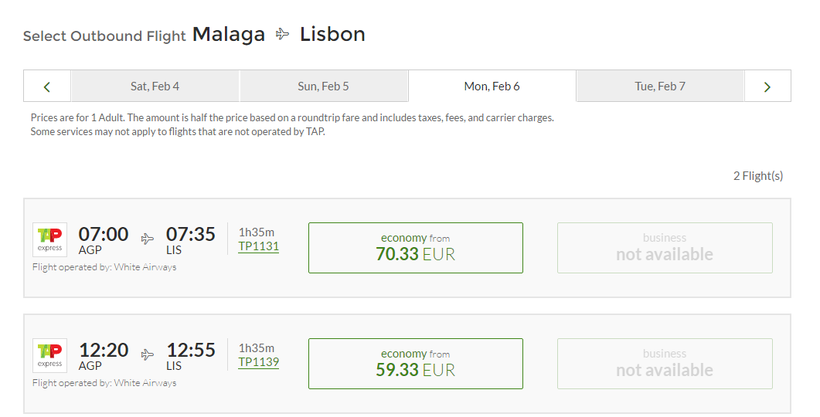The image size is (820, 417).
Task: Click the 2 Flight(s) count label
Action: click(758, 176)
